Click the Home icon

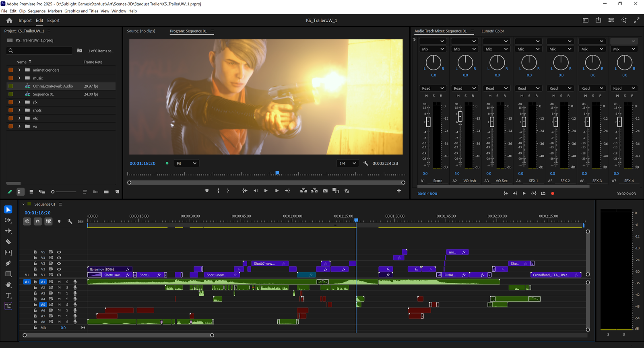(x=9, y=21)
